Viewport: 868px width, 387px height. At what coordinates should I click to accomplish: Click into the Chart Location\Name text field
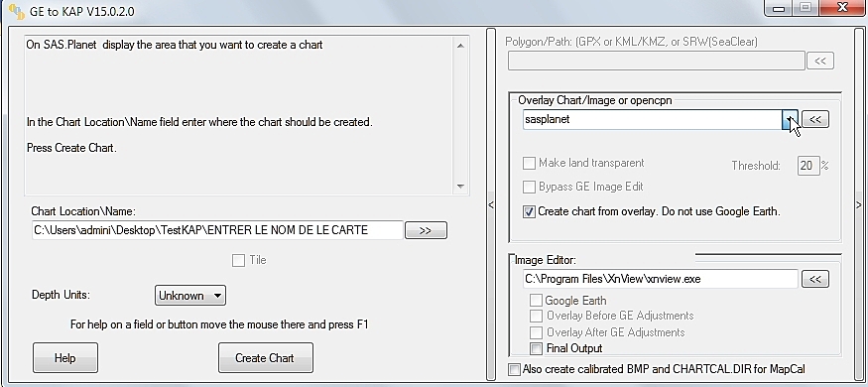pos(217,230)
